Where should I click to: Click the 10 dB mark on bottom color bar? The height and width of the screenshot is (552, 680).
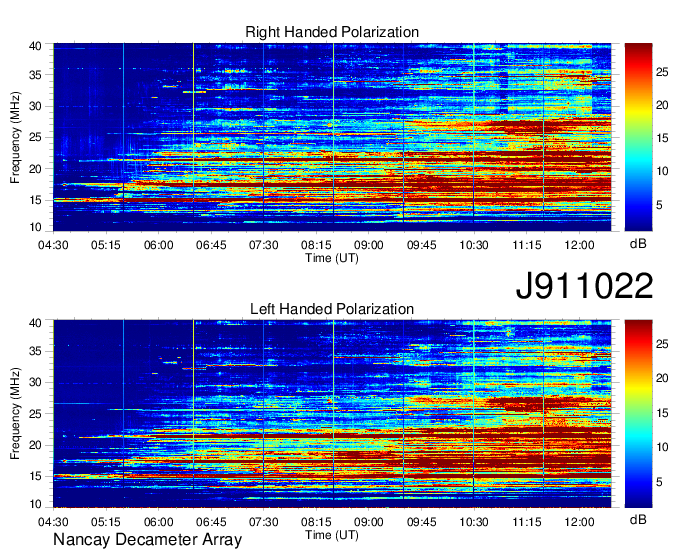(x=662, y=447)
